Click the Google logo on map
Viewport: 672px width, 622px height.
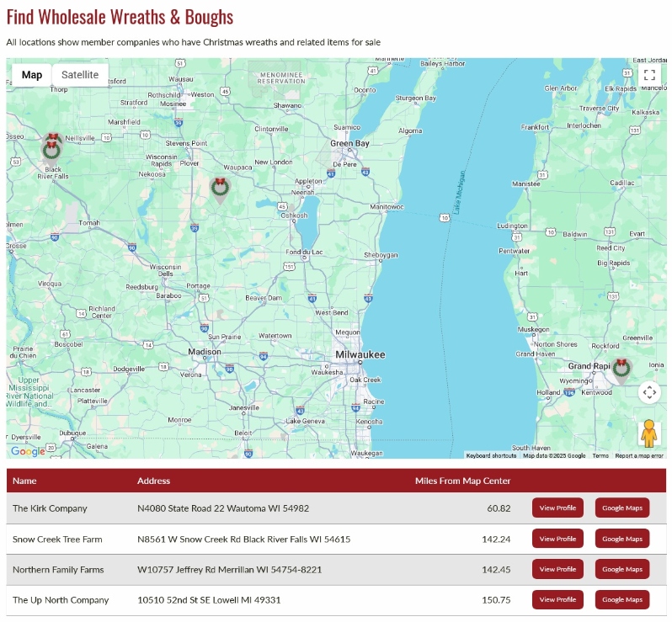(x=28, y=451)
